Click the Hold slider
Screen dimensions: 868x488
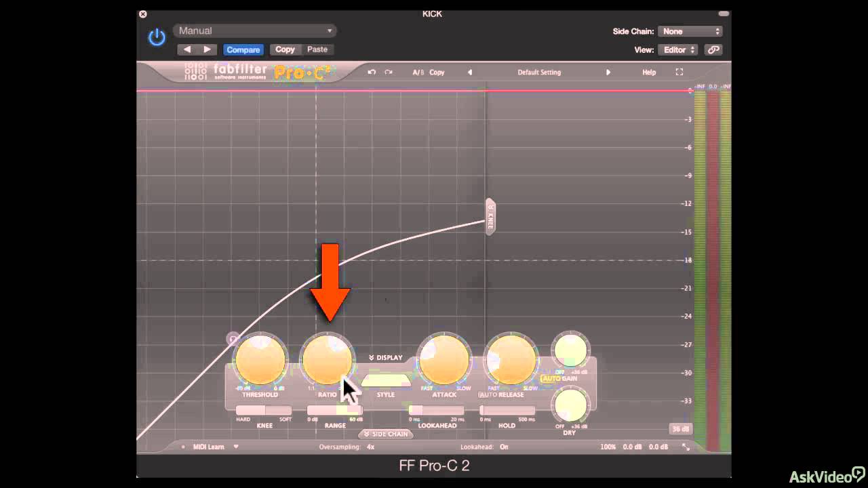click(507, 410)
